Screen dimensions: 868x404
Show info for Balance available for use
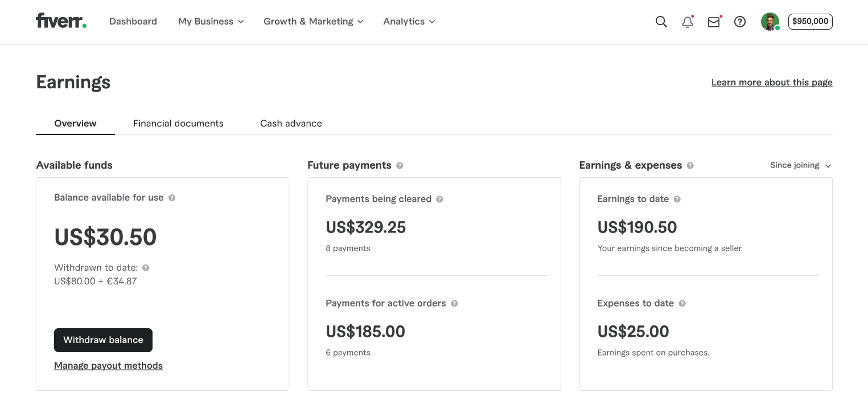tap(172, 198)
